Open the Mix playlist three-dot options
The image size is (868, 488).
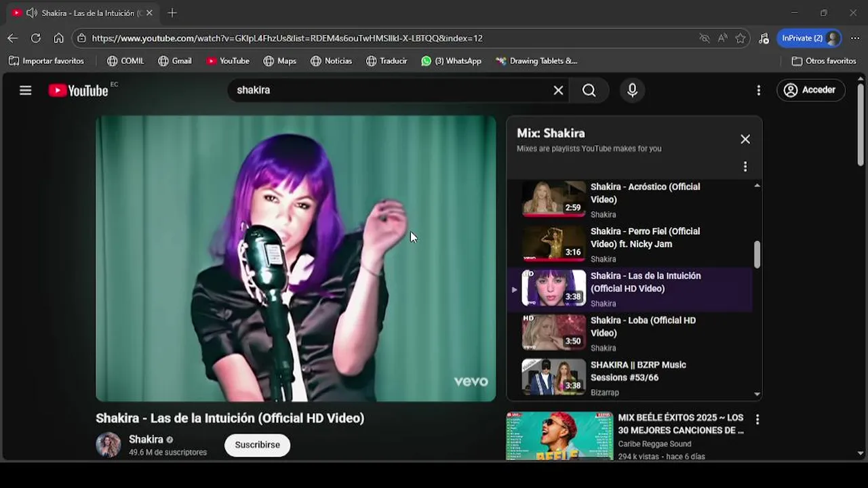coord(745,167)
